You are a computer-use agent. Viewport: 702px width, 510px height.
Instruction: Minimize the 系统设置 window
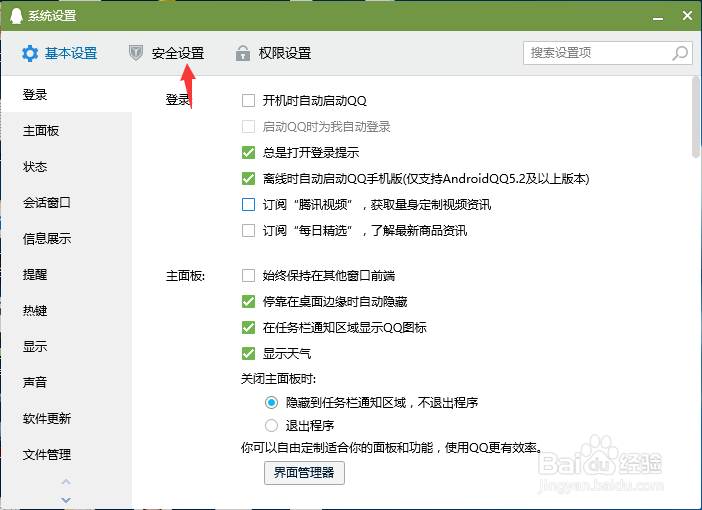click(x=658, y=17)
